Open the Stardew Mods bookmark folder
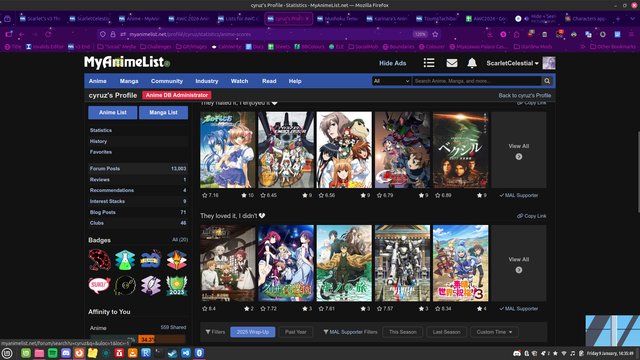 pos(533,47)
